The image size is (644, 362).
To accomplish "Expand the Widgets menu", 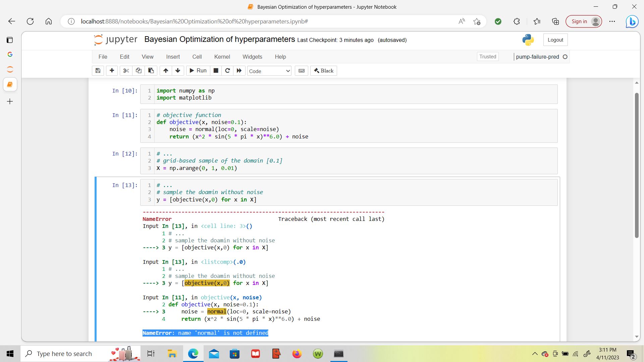I will tap(252, 57).
